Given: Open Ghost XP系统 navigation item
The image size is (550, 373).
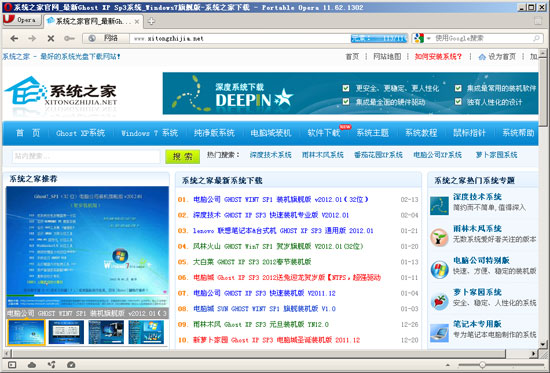Looking at the screenshot, I should 80,133.
